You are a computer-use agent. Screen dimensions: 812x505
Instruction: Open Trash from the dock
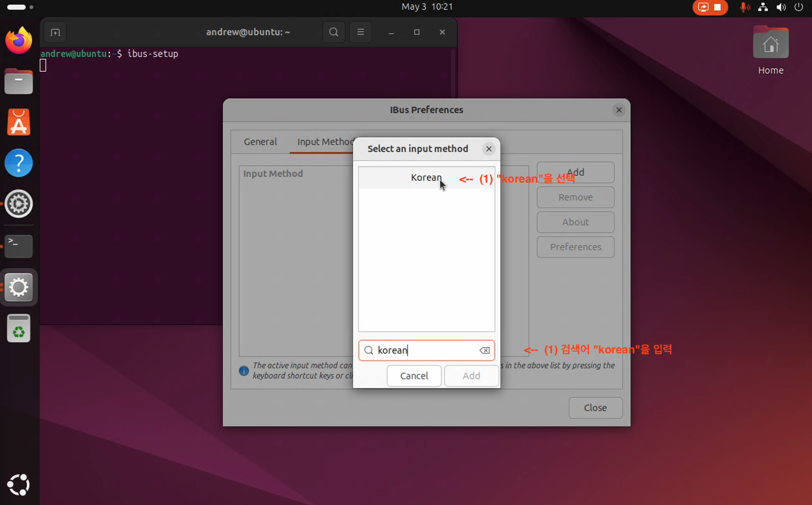pyautogui.click(x=19, y=328)
